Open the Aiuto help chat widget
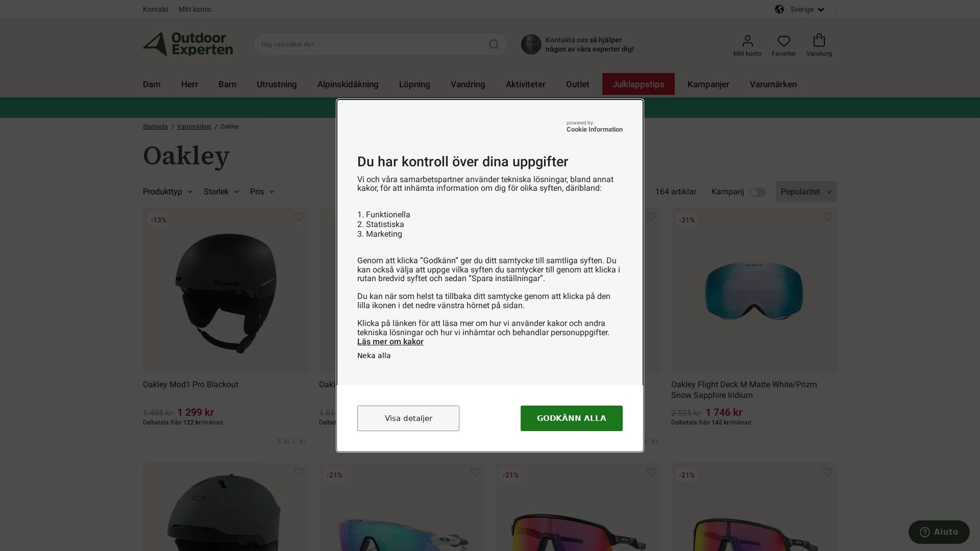 click(939, 532)
